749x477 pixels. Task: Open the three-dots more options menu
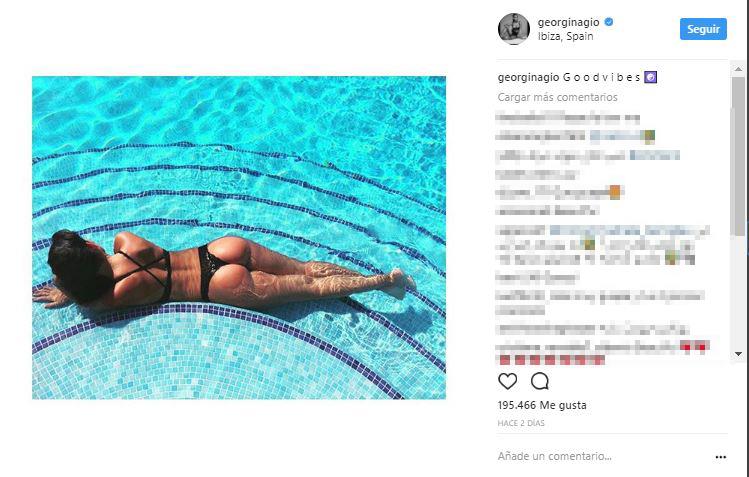[x=720, y=457]
